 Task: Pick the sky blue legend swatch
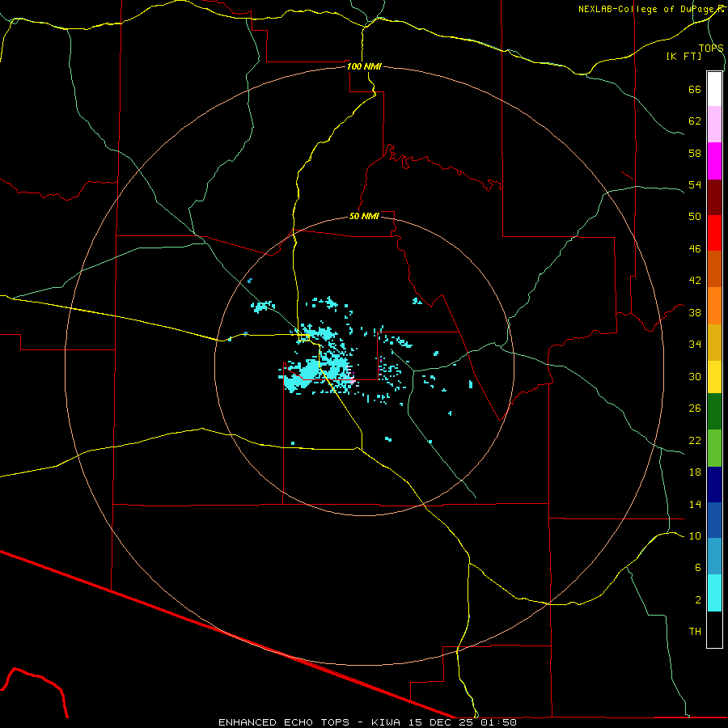coord(714,557)
